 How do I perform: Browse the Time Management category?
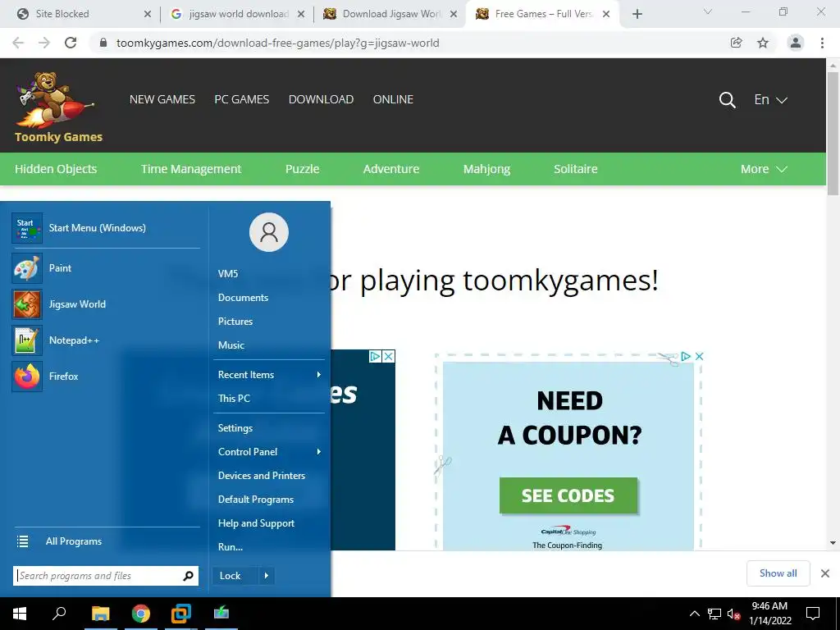[x=191, y=169]
